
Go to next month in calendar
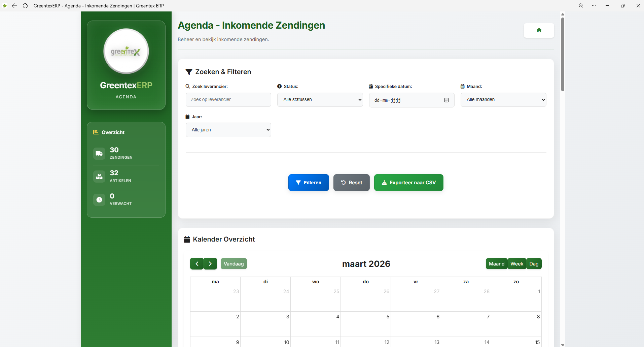210,264
